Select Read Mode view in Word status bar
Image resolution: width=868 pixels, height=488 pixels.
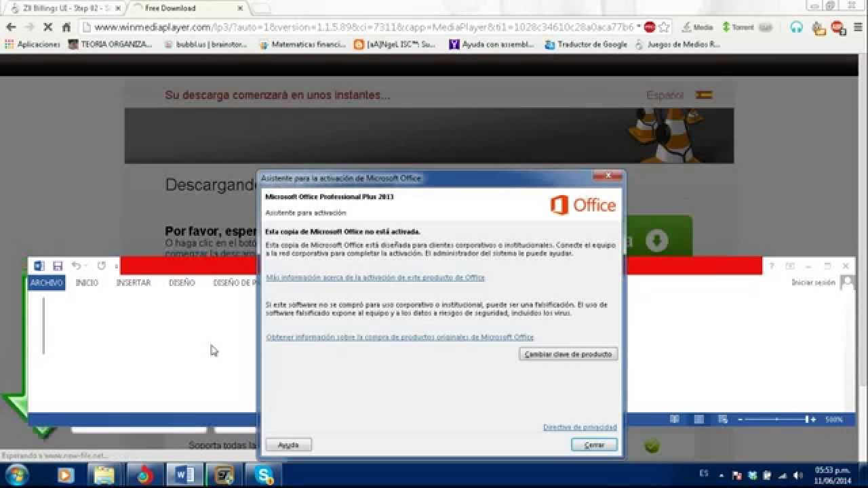coord(675,420)
